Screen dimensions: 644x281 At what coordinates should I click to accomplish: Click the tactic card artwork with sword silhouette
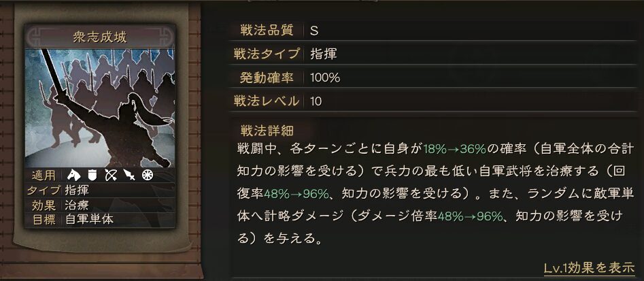pos(100,108)
